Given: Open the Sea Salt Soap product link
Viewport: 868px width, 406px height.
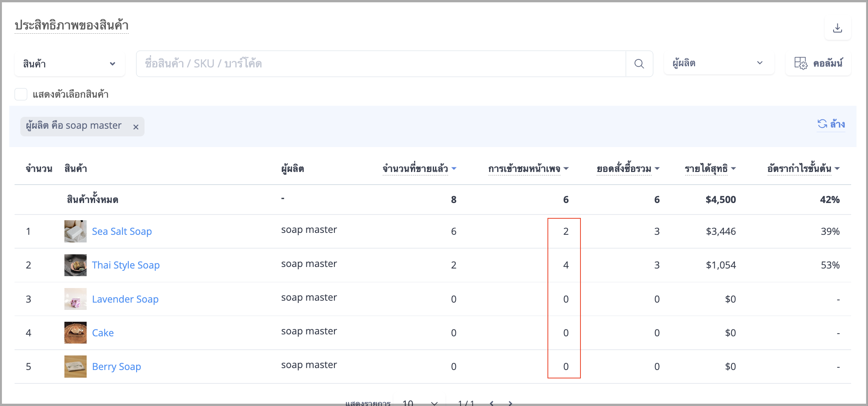Looking at the screenshot, I should (x=122, y=231).
